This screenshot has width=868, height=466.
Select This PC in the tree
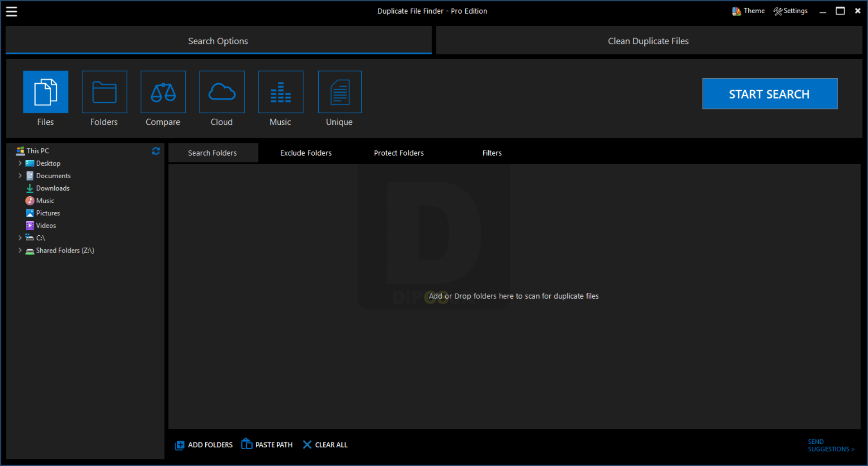[38, 151]
